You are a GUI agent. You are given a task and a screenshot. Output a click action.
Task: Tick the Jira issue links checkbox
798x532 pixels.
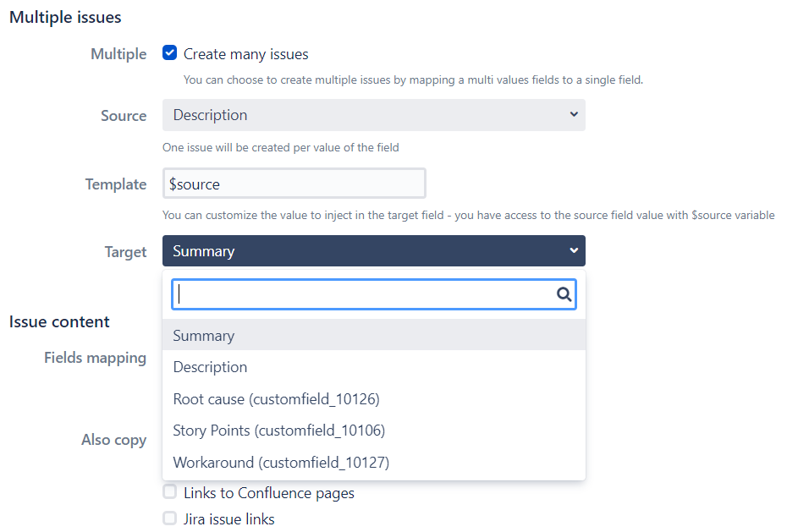coord(170,518)
